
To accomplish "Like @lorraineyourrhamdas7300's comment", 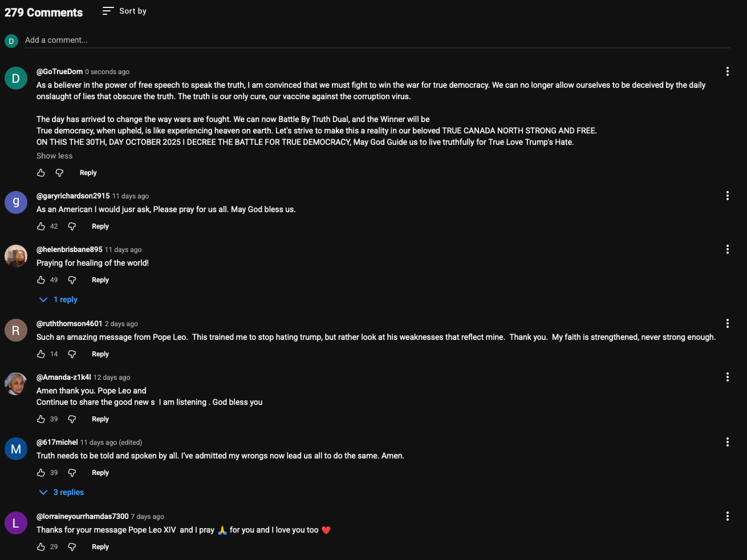I will 41,547.
